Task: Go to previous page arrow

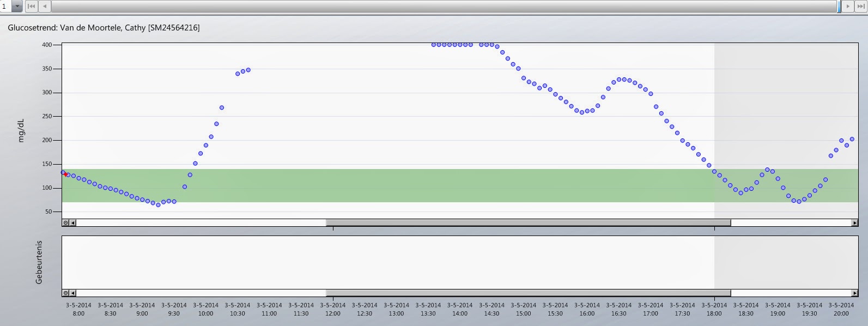Action: [x=45, y=7]
